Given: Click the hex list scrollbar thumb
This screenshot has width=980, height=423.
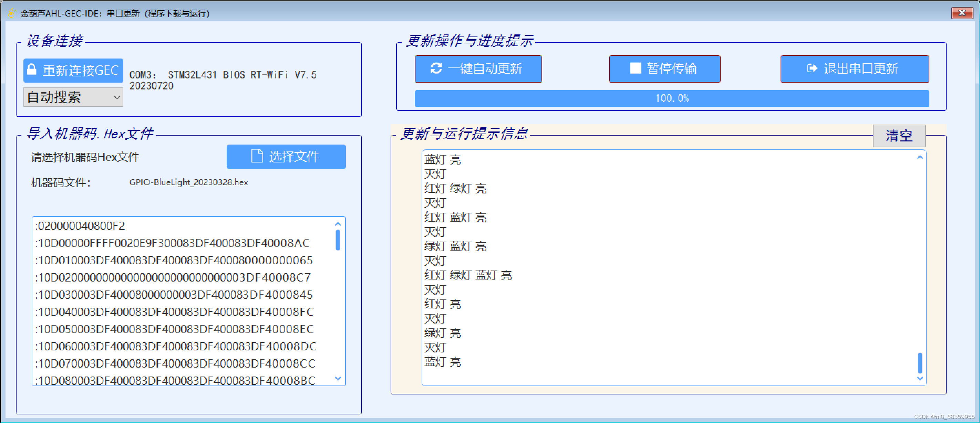Looking at the screenshot, I should [x=338, y=240].
